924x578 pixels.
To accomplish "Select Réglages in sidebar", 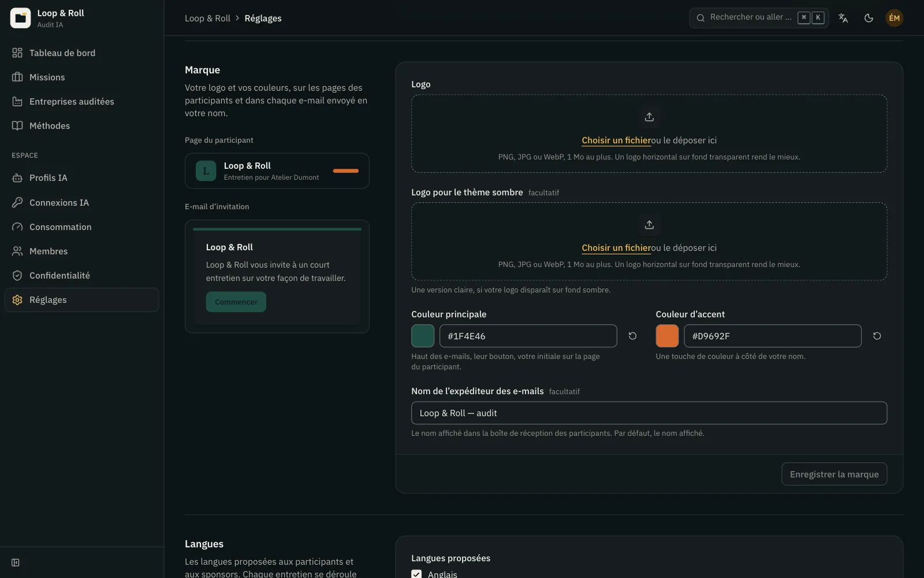I will [x=81, y=299].
